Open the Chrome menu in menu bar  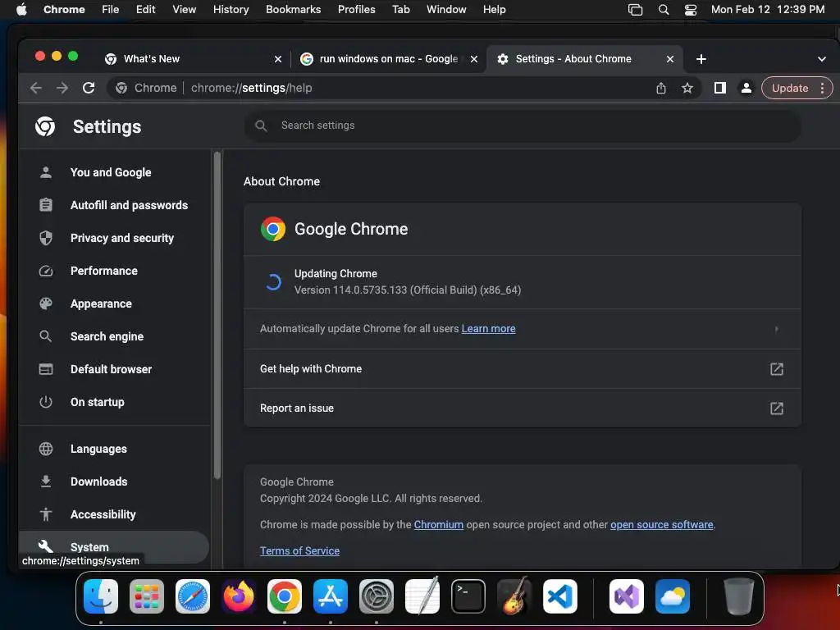pyautogui.click(x=64, y=9)
